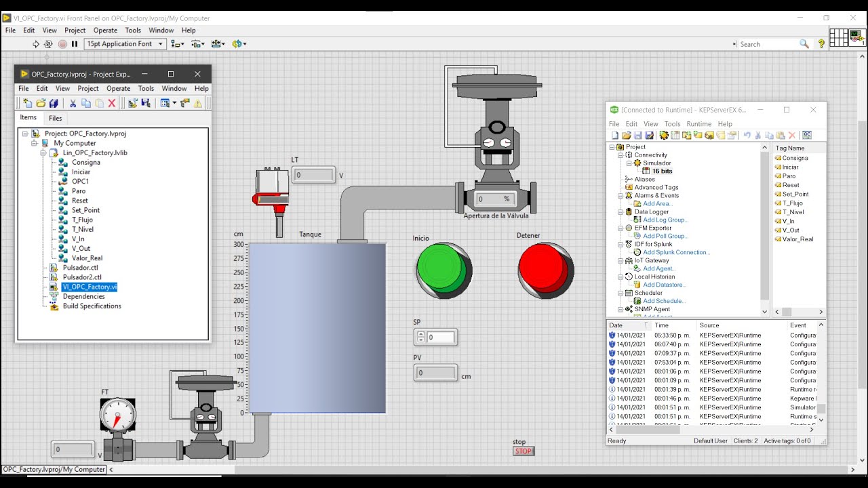Click Save All icon in Project Explorer
The width and height of the screenshot is (868, 488).
[x=54, y=103]
